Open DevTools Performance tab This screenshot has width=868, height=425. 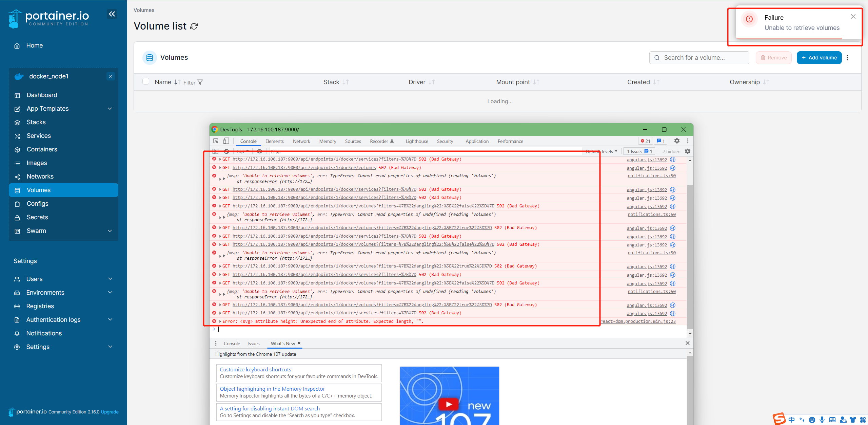tap(510, 141)
